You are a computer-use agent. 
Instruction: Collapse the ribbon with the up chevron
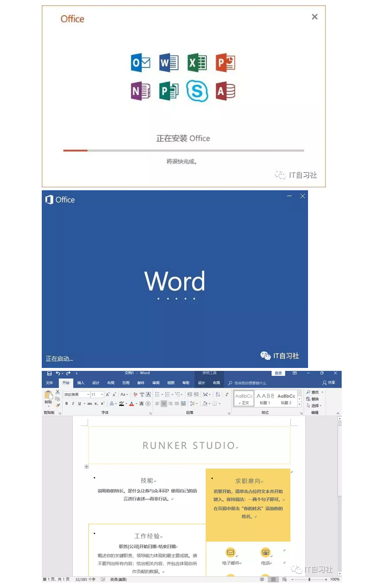[338, 413]
